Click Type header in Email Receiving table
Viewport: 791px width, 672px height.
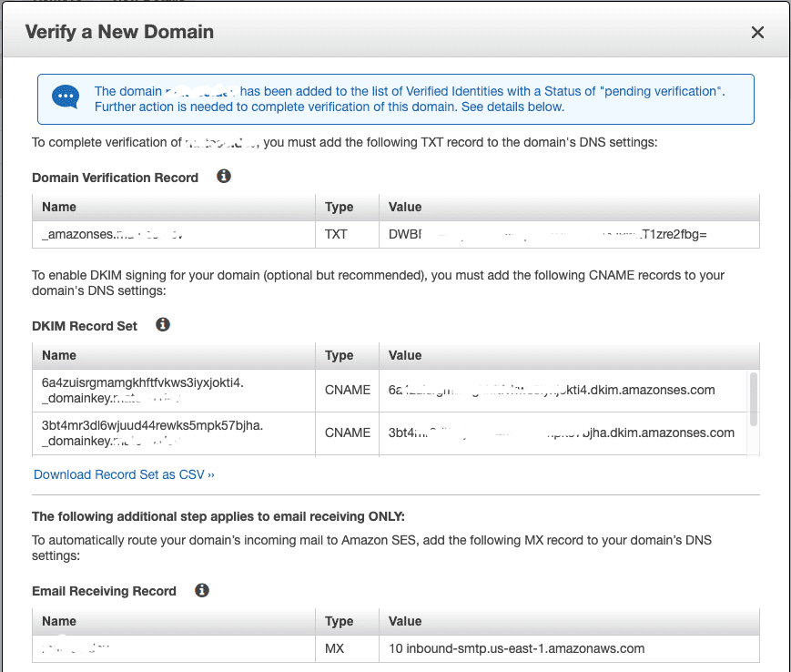point(339,621)
